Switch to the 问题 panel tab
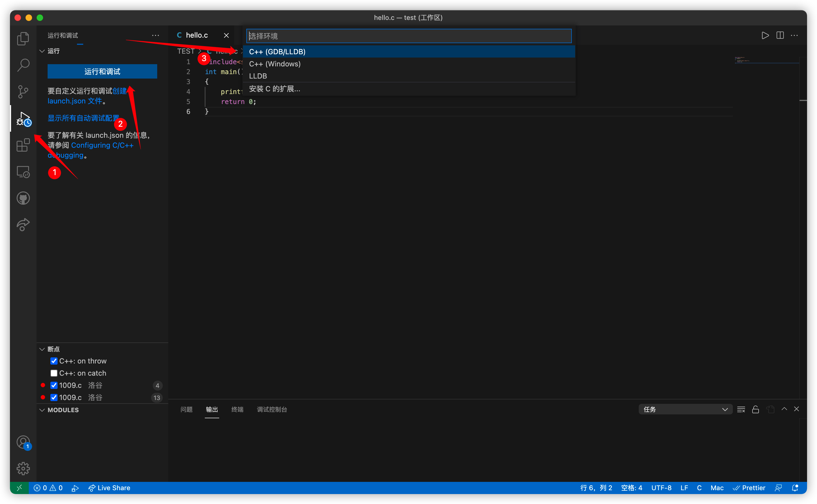This screenshot has width=817, height=504. (x=187, y=409)
